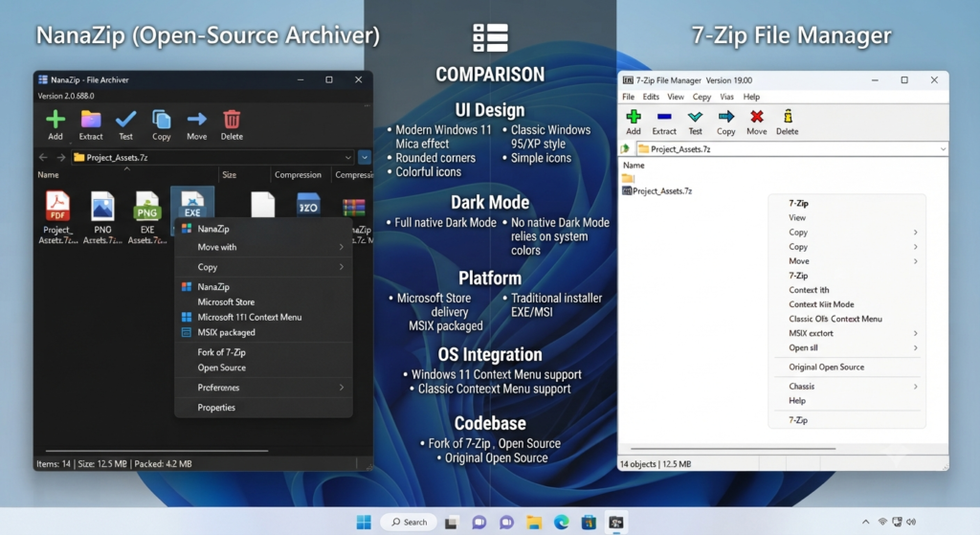Open the Help menu in 7-Zip menu bar

pos(751,97)
